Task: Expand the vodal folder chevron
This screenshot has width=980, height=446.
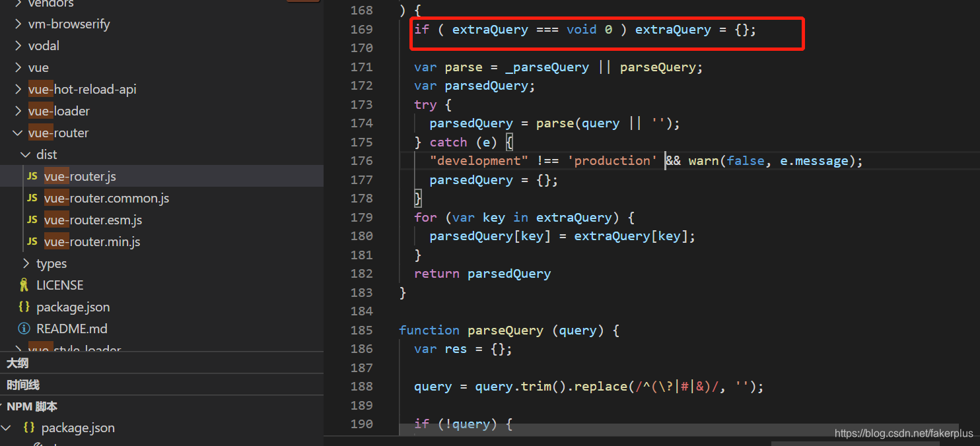Action: tap(18, 46)
